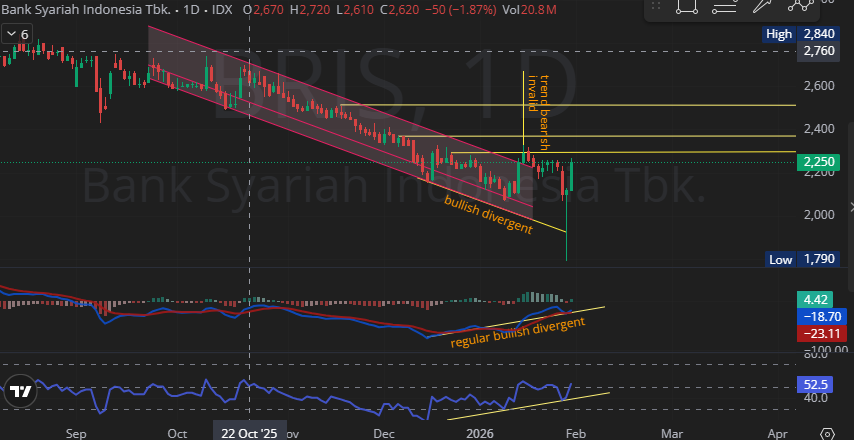Click the Dec label on time axis
Screen dimensions: 854x440
tap(385, 433)
